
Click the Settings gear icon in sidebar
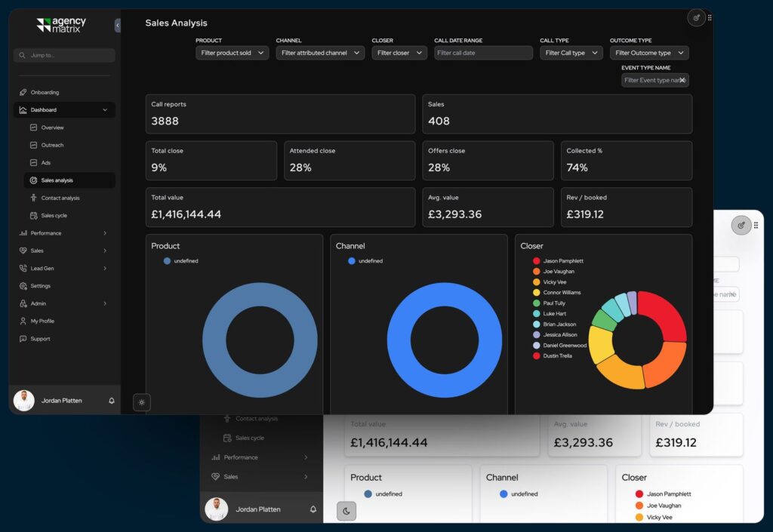coord(23,286)
